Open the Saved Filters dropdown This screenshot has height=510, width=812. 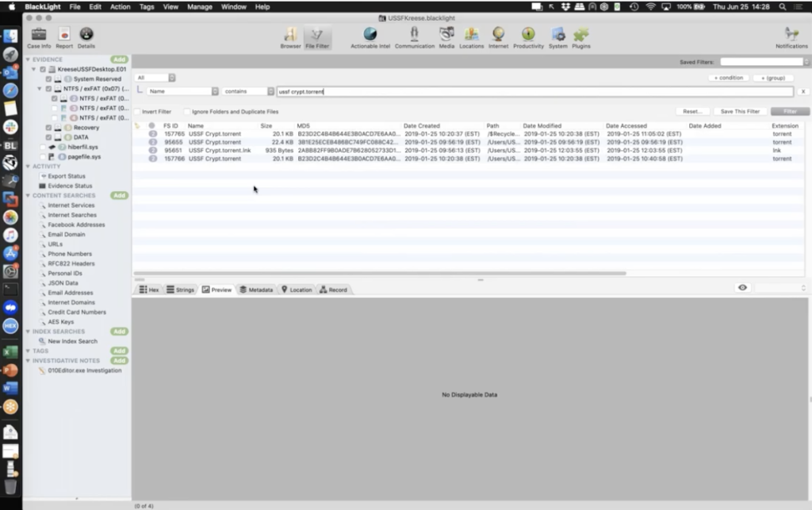764,62
